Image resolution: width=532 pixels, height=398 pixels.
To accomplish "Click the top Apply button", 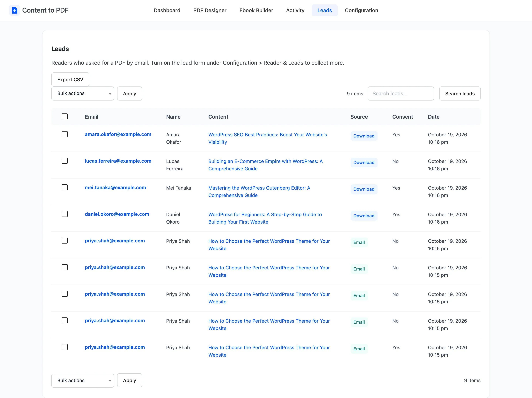I will [x=129, y=93].
